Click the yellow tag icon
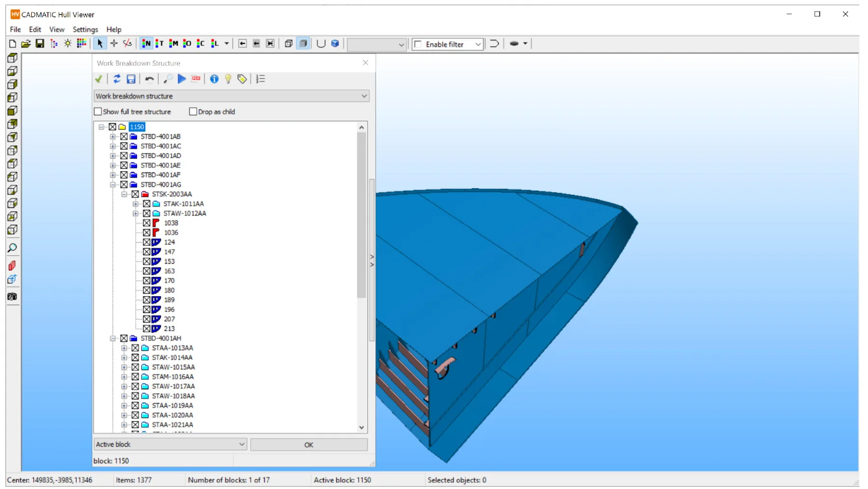Viewport: 868px width, 489px height. (242, 79)
